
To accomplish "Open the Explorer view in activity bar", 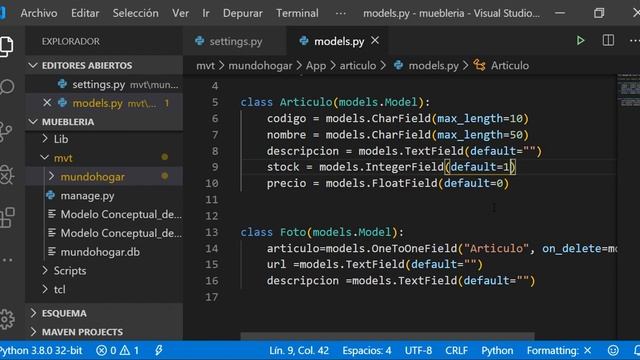I will (x=6, y=46).
